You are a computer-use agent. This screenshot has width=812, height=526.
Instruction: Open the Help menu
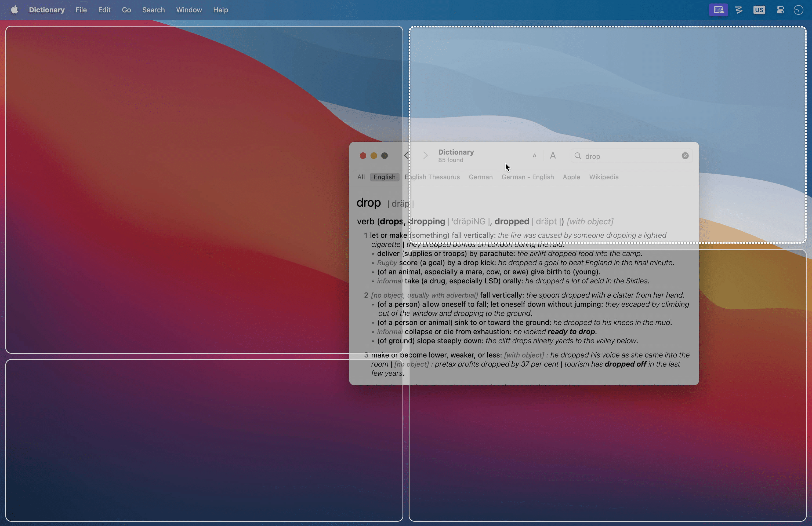tap(220, 10)
